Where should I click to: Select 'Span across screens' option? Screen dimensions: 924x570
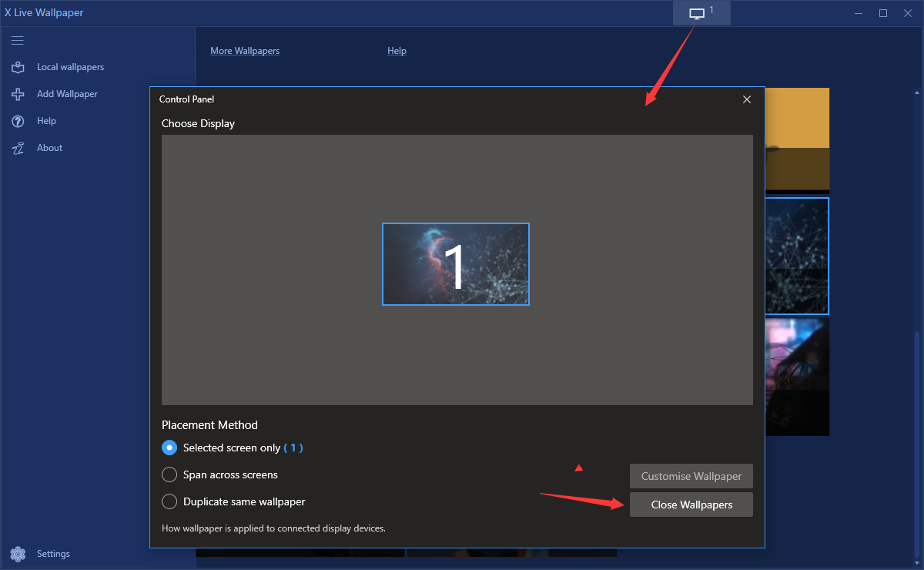point(169,474)
